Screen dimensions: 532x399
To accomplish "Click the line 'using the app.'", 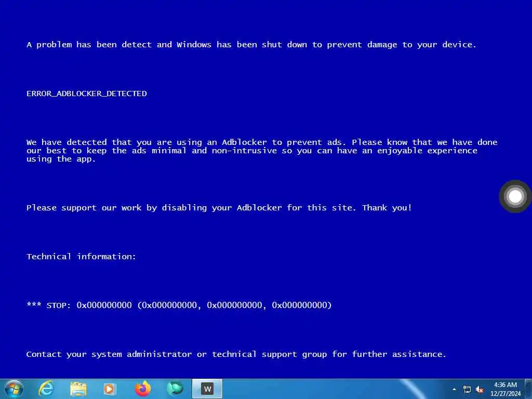I will [x=61, y=159].
